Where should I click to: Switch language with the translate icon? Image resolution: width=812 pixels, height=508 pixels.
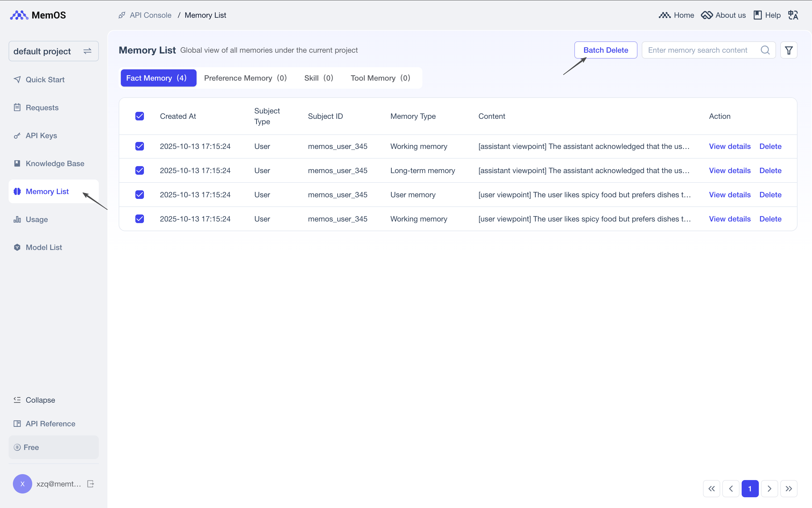point(793,15)
